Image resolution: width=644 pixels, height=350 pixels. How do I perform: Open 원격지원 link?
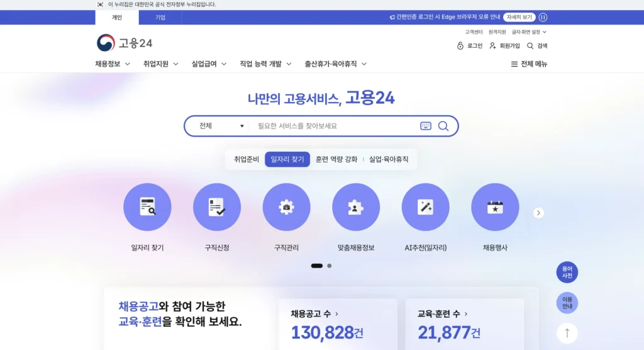(x=497, y=31)
